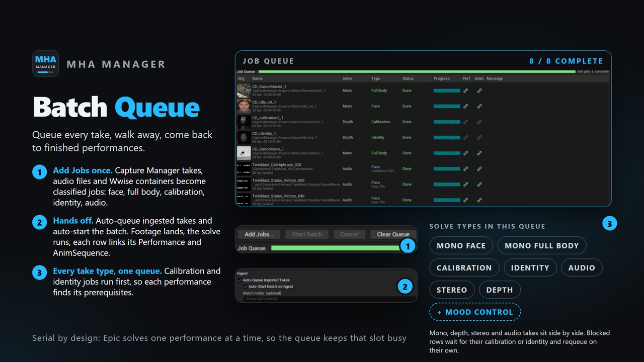Click green Job Queue bar beside Clear Queue
Screen dimensions: 644x362
coord(335,248)
